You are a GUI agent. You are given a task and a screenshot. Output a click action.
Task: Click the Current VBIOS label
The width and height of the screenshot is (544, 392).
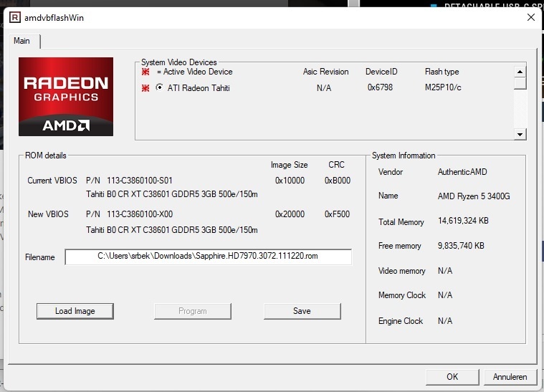tap(52, 181)
